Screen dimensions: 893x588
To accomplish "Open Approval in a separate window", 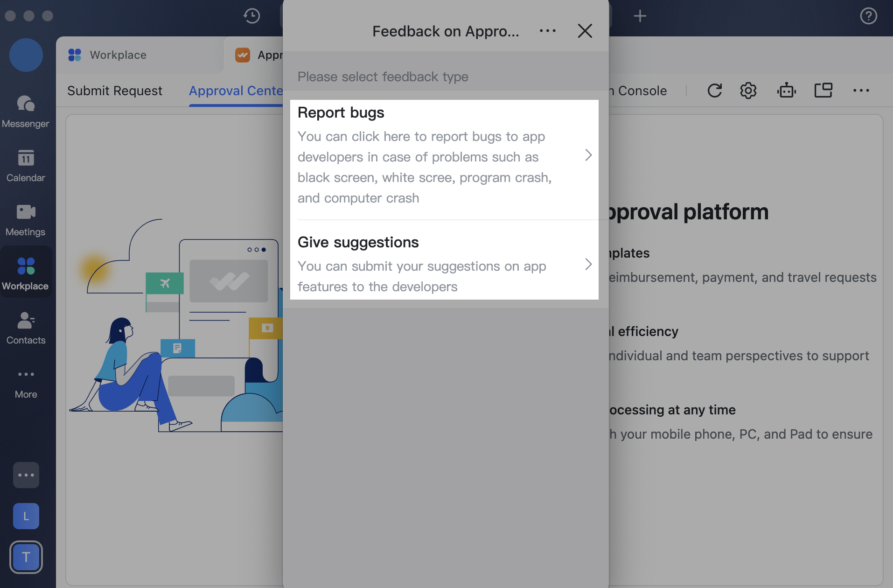I will tap(823, 91).
